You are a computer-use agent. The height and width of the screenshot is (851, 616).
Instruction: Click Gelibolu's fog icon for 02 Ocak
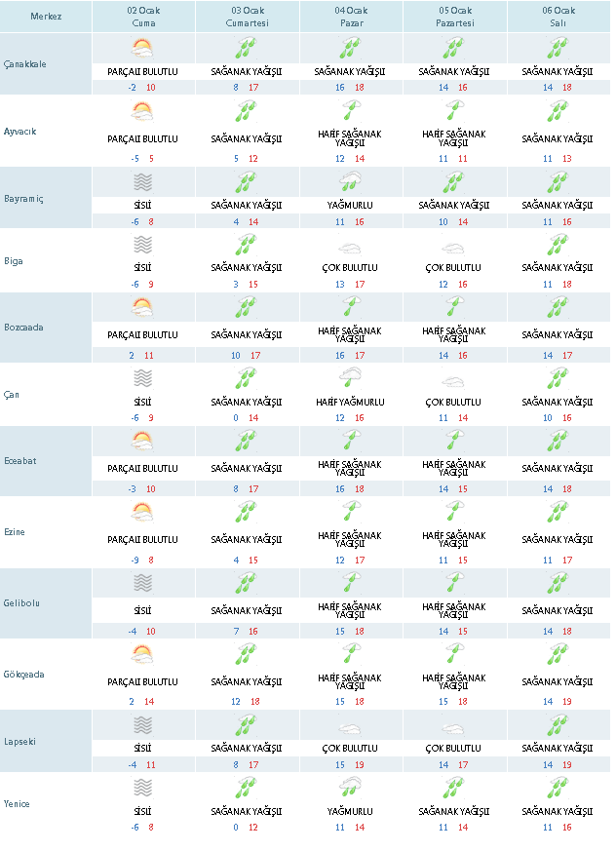pyautogui.click(x=142, y=583)
